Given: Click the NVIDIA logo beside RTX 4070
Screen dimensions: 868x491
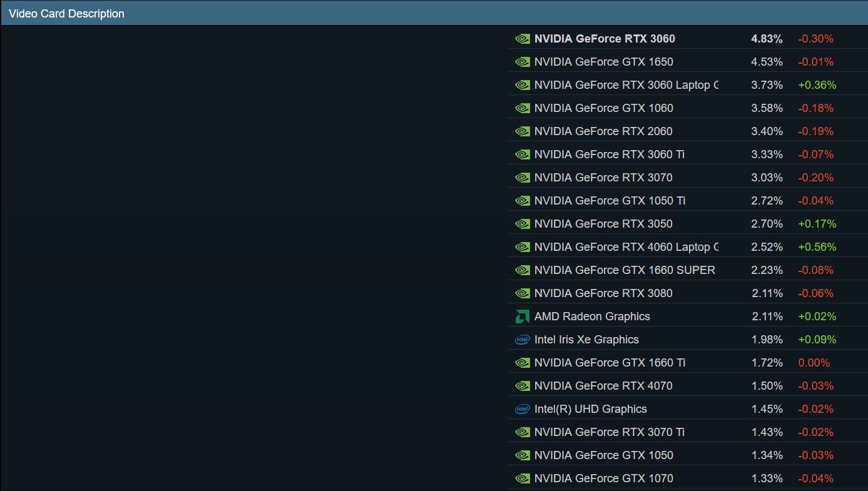Looking at the screenshot, I should 522,386.
